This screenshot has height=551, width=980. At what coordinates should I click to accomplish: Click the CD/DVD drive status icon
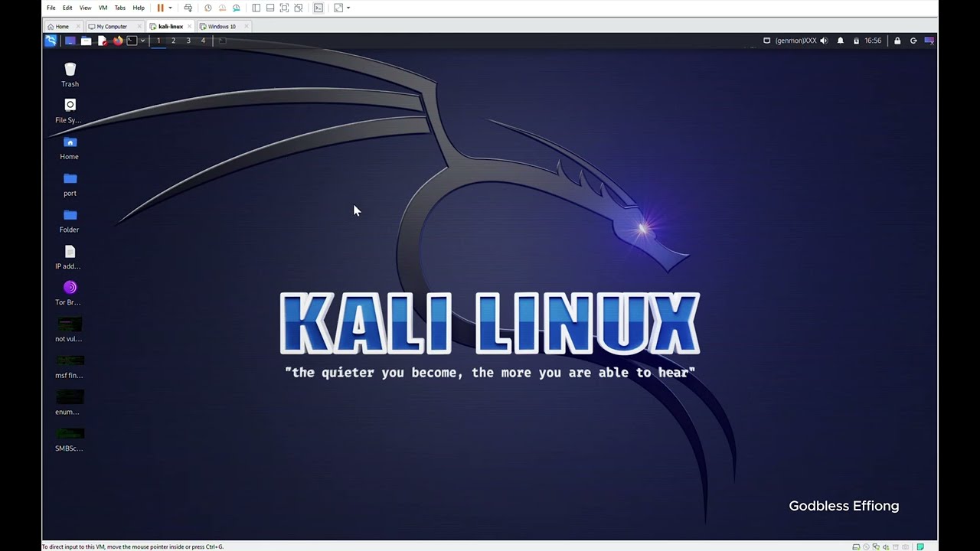click(x=866, y=547)
